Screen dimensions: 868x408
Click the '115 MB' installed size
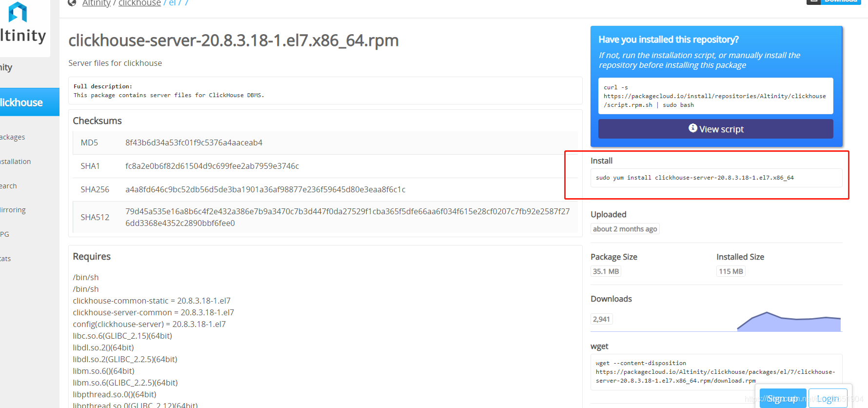coord(730,271)
